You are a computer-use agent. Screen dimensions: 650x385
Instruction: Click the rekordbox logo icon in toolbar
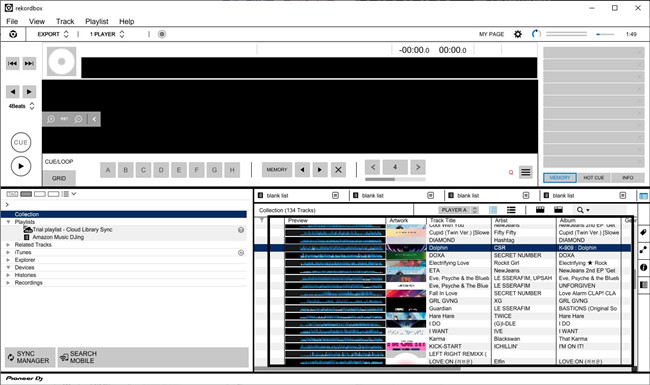coord(13,34)
